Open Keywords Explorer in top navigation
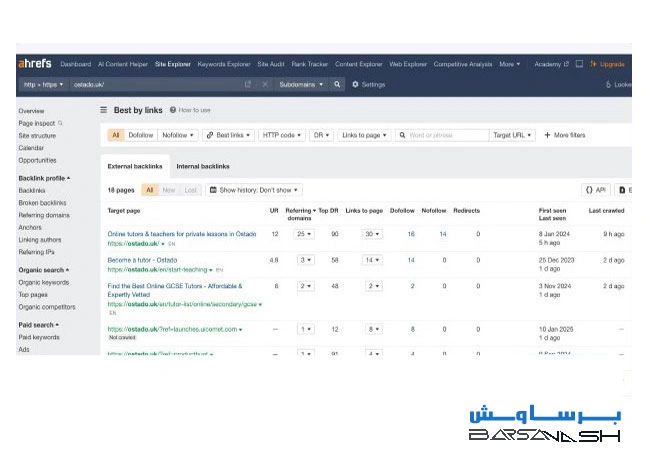 point(224,64)
